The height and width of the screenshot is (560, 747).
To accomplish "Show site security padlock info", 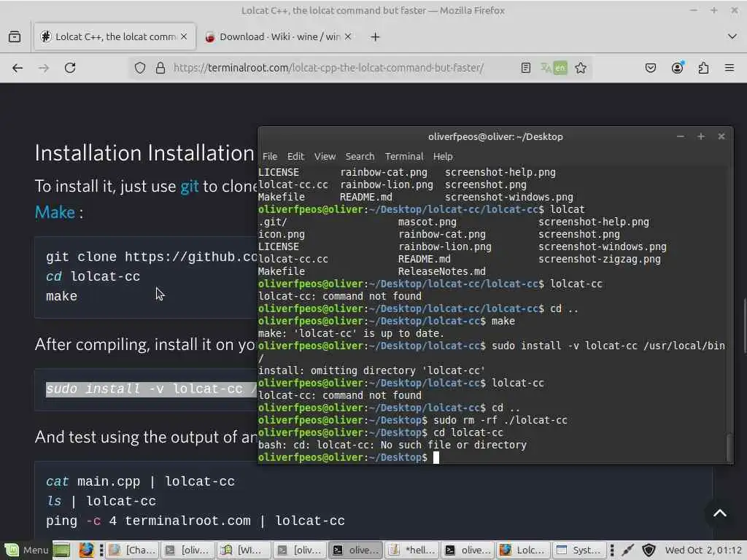I will [160, 68].
